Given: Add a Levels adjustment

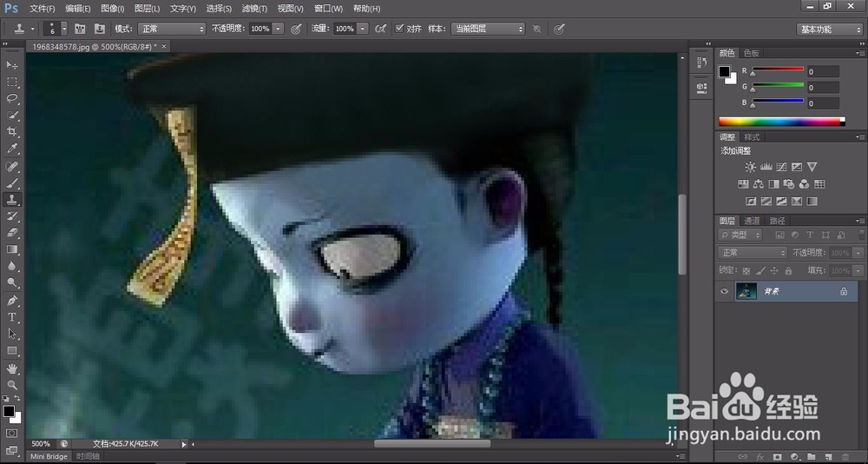Looking at the screenshot, I should (x=766, y=167).
